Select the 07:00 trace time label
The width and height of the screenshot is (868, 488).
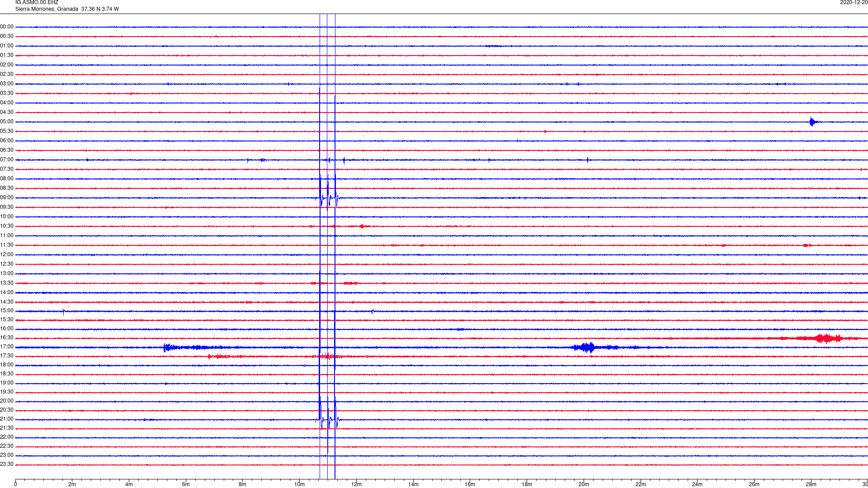tap(7, 160)
